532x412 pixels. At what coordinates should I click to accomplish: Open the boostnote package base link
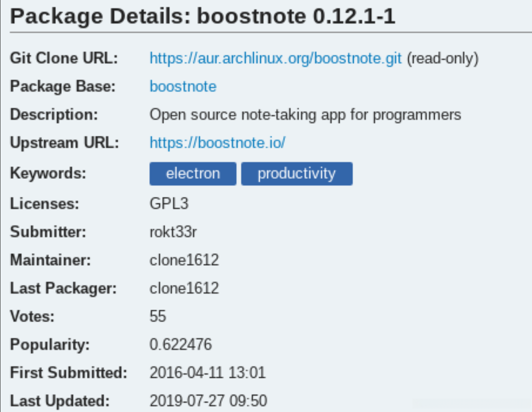(183, 86)
